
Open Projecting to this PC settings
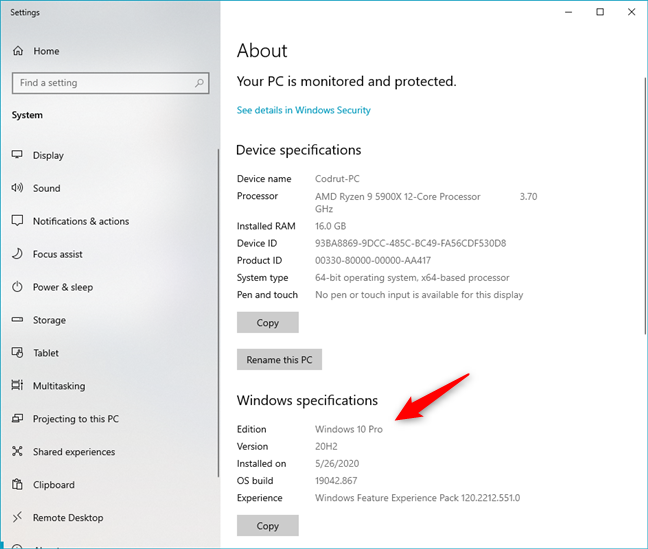[75, 419]
